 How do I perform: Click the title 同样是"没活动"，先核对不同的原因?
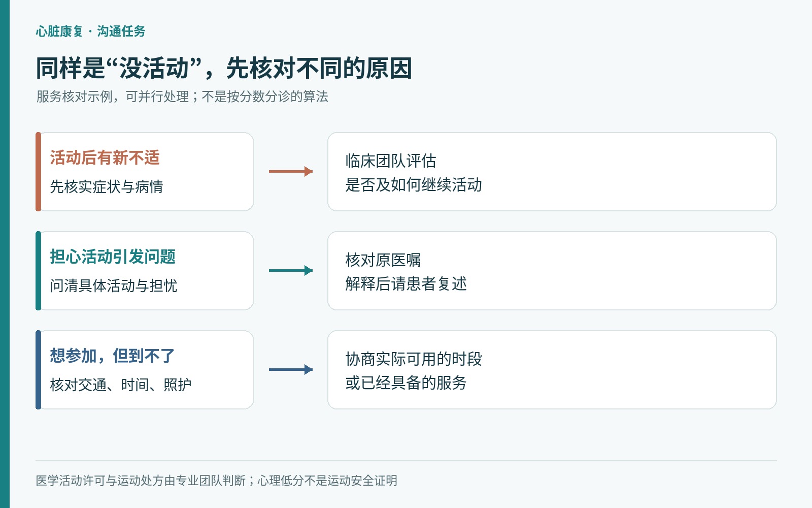tap(224, 68)
